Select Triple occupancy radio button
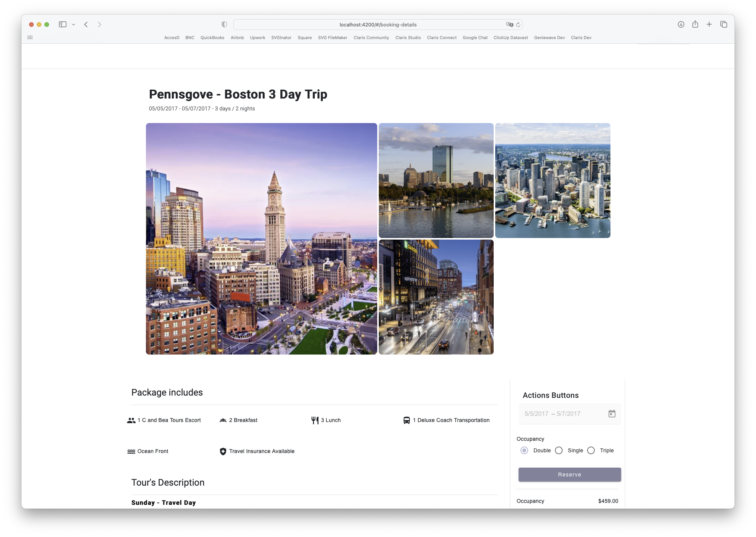Image resolution: width=756 pixels, height=537 pixels. (591, 450)
